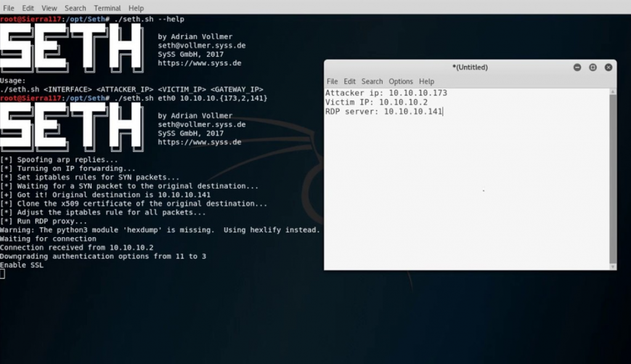
Task: Click 'Waiting for connection' line
Action: click(x=48, y=239)
